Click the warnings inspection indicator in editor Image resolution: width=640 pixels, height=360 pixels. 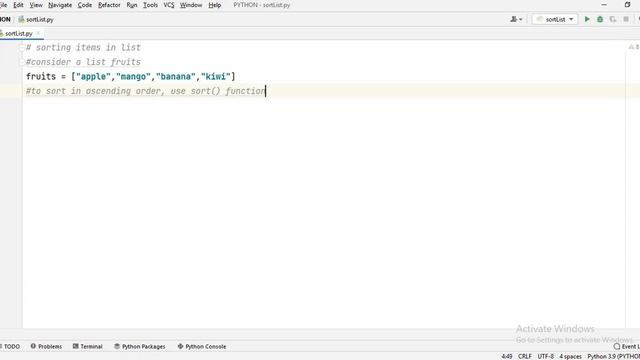click(633, 47)
